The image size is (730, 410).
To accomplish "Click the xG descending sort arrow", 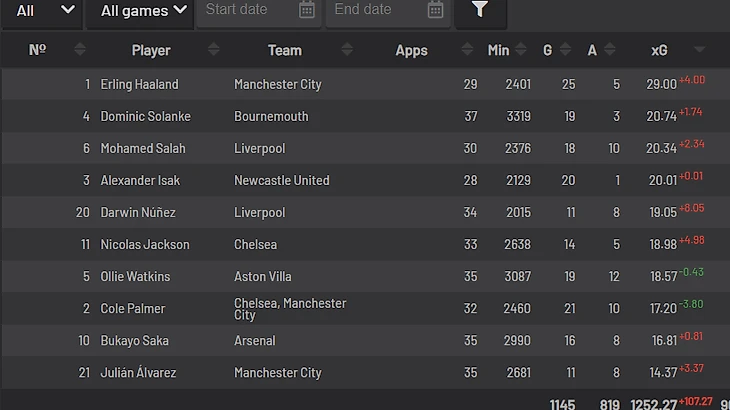I will tap(699, 50).
